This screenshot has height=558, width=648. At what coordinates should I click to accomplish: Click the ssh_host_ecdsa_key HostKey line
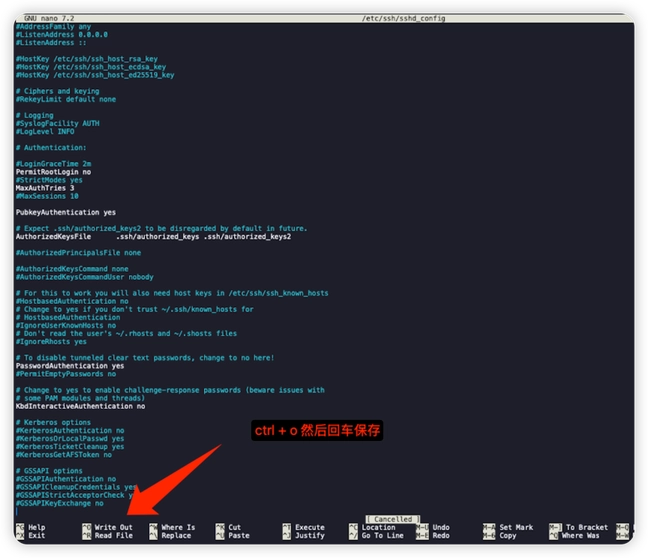click(x=91, y=67)
